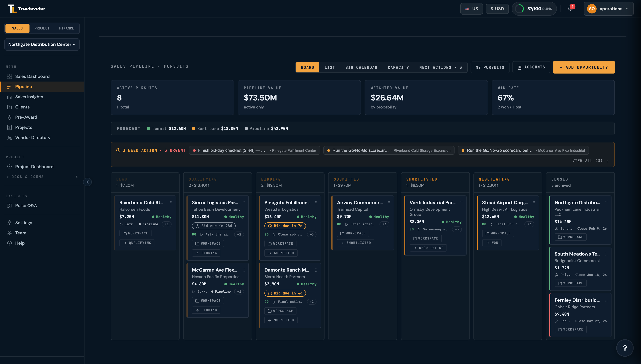Click the Trueleveler logo
Image resolution: width=641 pixels, height=364 pixels.
click(x=27, y=9)
